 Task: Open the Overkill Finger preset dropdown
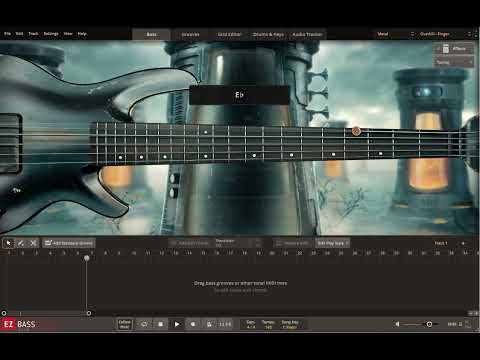tap(445, 34)
